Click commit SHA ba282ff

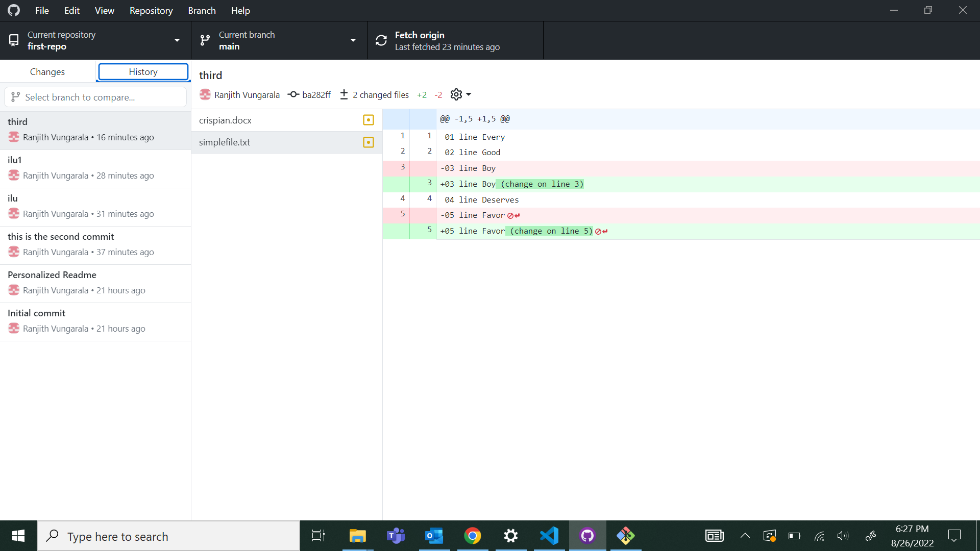pos(316,95)
